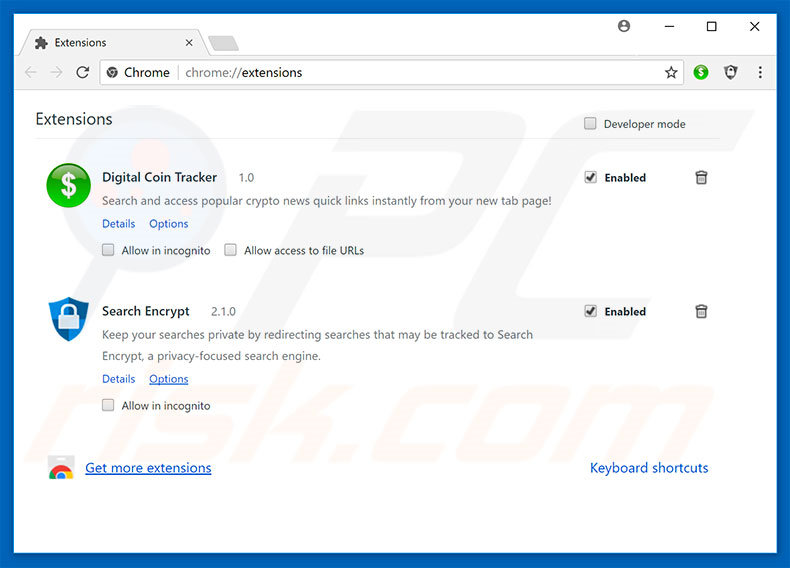Click the Digital Coin Tracker extension name
Viewport: 790px width, 568px height.
click(x=159, y=177)
